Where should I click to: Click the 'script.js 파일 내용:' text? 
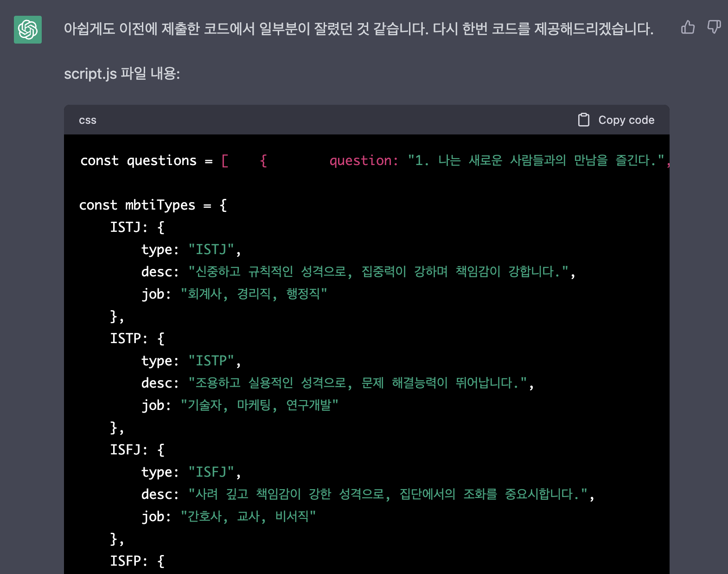122,73
